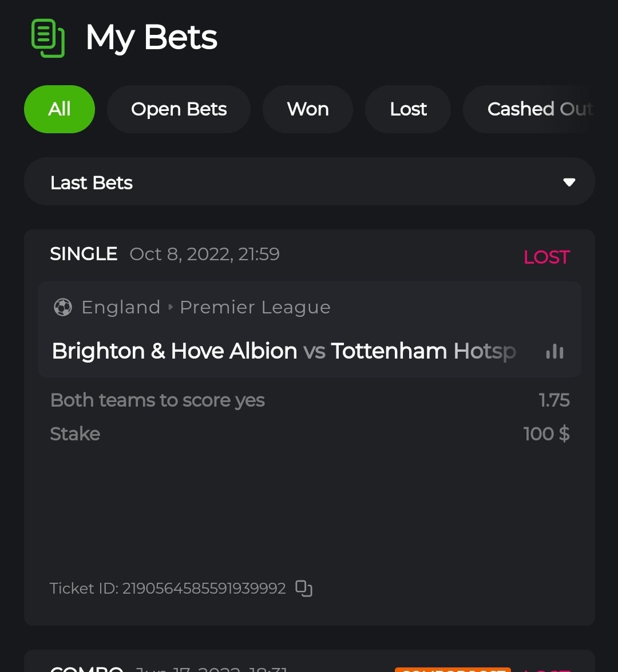618x672 pixels.
Task: Filter bets by Lost tab
Action: pyautogui.click(x=408, y=109)
